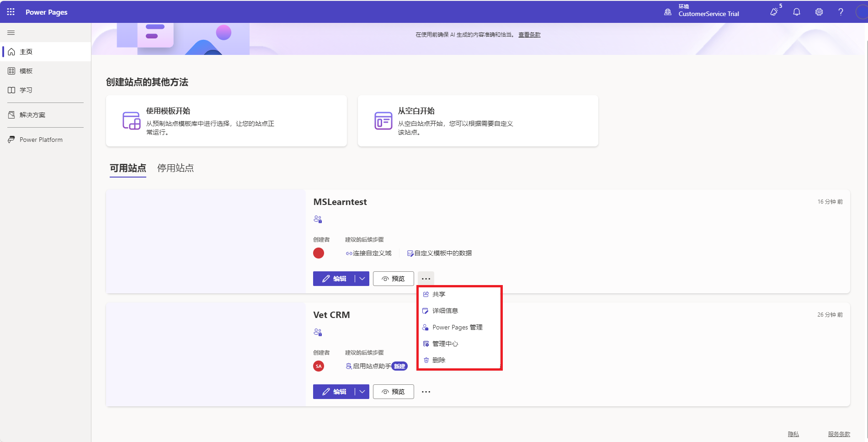This screenshot has width=868, height=442.
Task: Click 预览 for MSLearntest
Action: coord(394,279)
